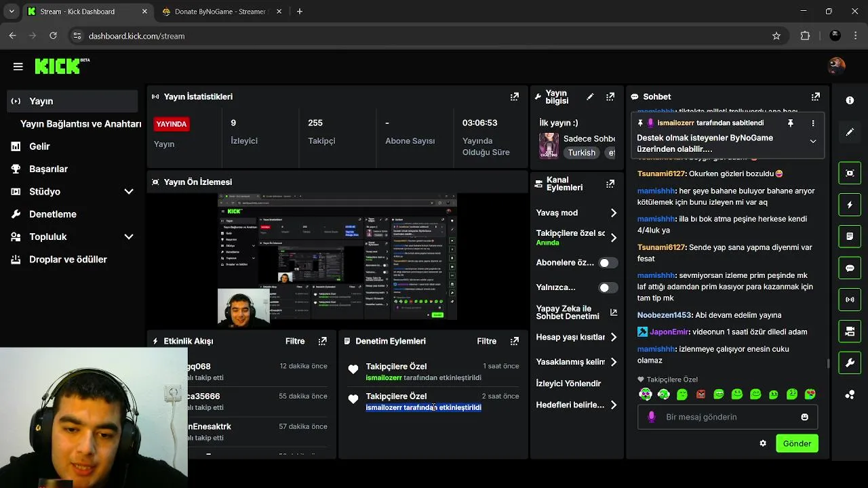Click İzleyici Yönlendir action
Image resolution: width=868 pixels, height=488 pixels.
pos(568,384)
